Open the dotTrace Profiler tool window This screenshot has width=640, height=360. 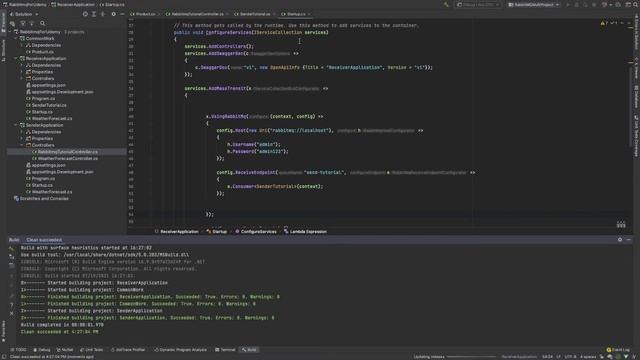tap(128, 350)
